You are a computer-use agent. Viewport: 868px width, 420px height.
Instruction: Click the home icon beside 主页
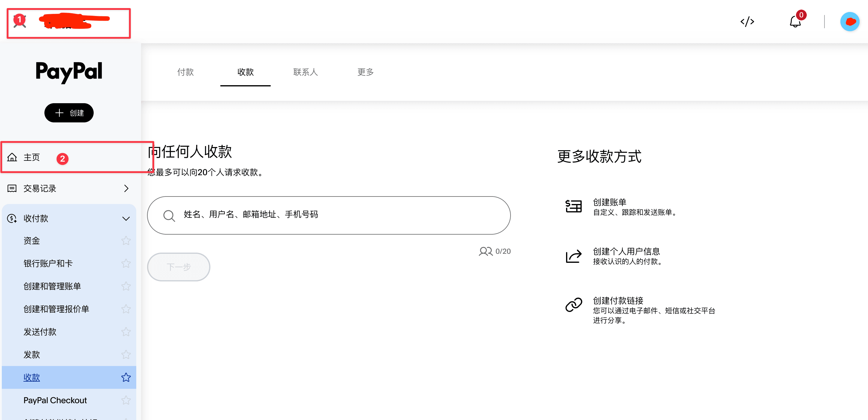12,157
